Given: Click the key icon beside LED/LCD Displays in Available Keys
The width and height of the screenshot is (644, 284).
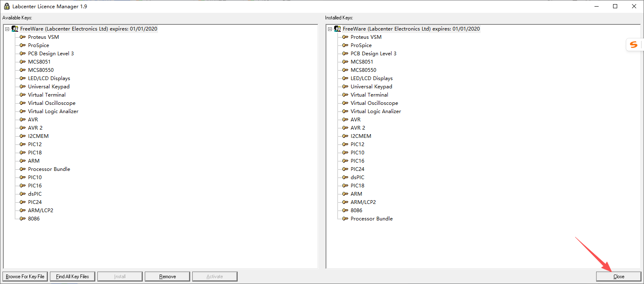Looking at the screenshot, I should [23, 78].
